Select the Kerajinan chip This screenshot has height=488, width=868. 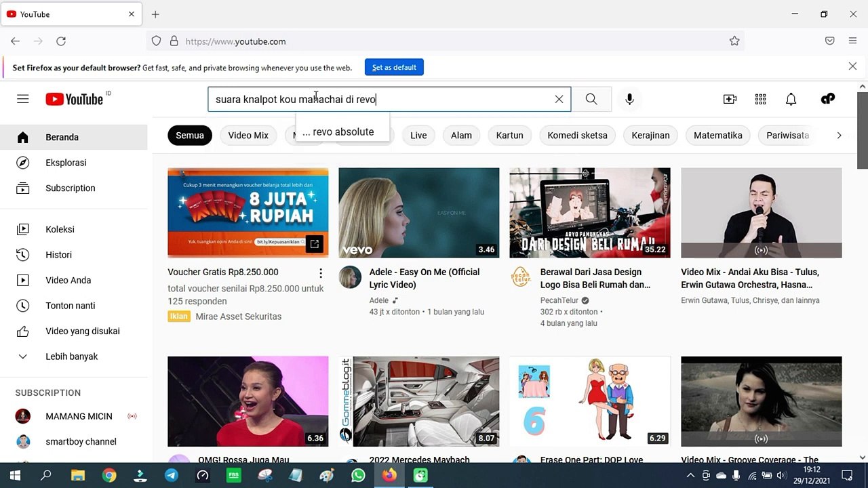pos(650,136)
